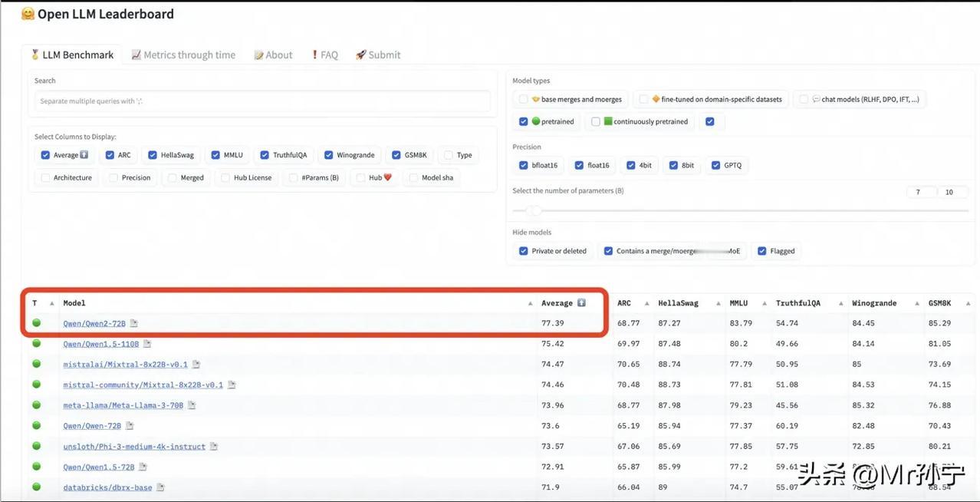The image size is (980, 502).
Task: Click the Average value 77.39
Action: [553, 324]
